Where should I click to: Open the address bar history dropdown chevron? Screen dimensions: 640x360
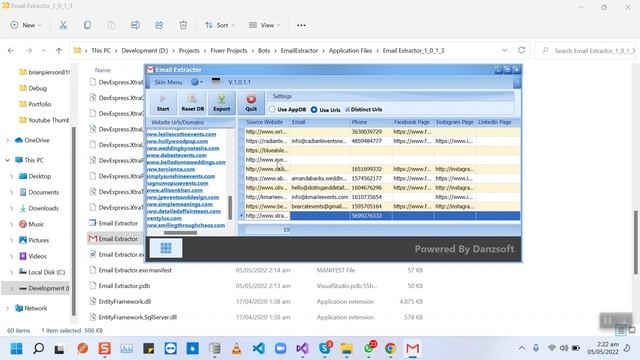tap(504, 50)
